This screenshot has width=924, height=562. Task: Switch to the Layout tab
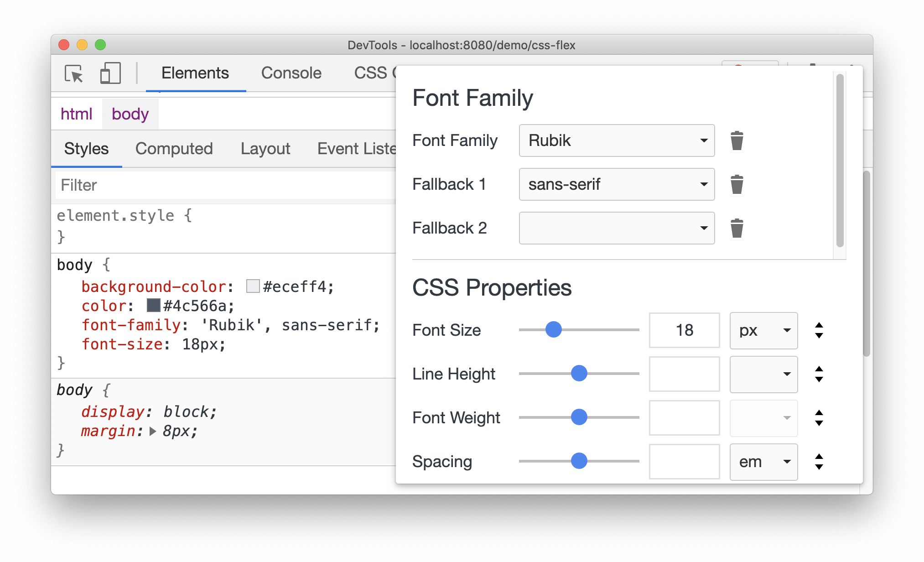click(263, 148)
